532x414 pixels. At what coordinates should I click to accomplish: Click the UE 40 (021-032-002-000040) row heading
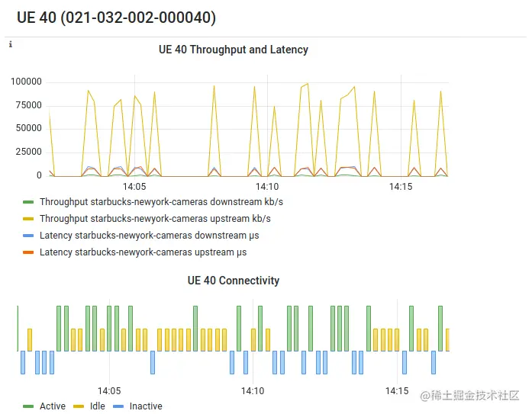click(116, 18)
